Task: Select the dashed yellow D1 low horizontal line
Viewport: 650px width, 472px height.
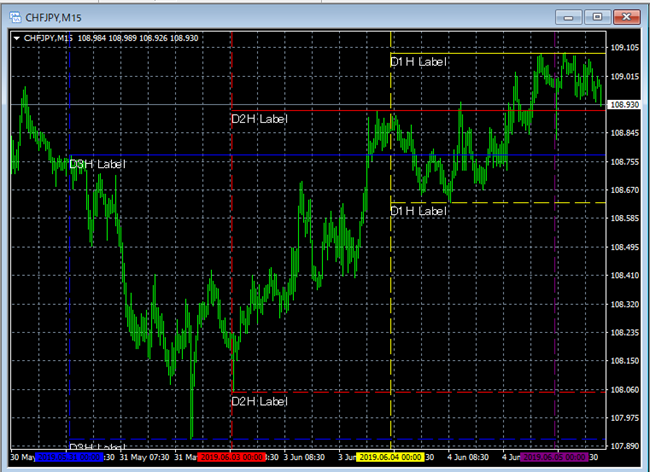Action: (x=498, y=203)
